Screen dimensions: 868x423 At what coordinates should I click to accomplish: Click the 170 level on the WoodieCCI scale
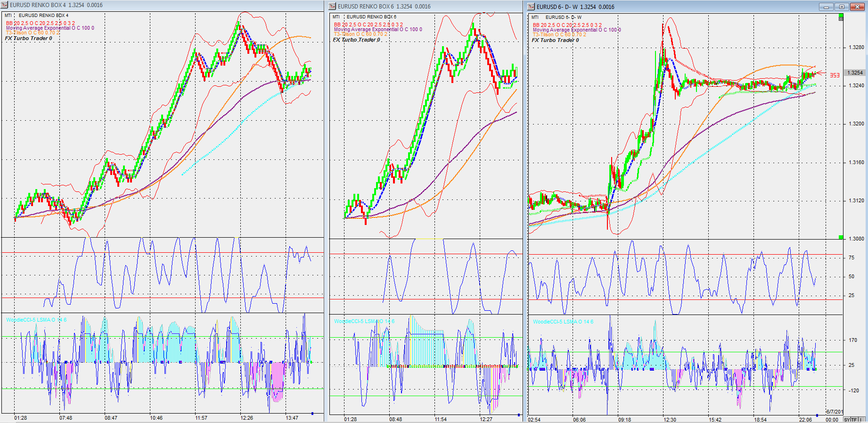[853, 340]
